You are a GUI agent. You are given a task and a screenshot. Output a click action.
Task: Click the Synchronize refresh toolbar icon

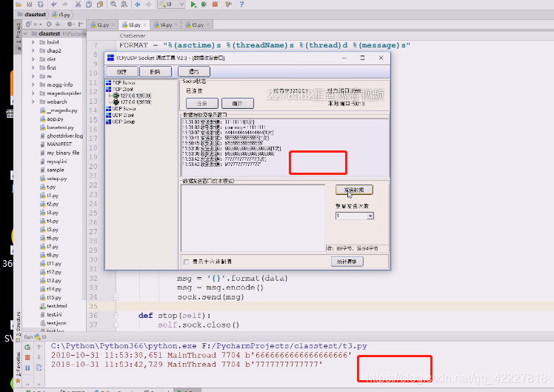coord(41,4)
